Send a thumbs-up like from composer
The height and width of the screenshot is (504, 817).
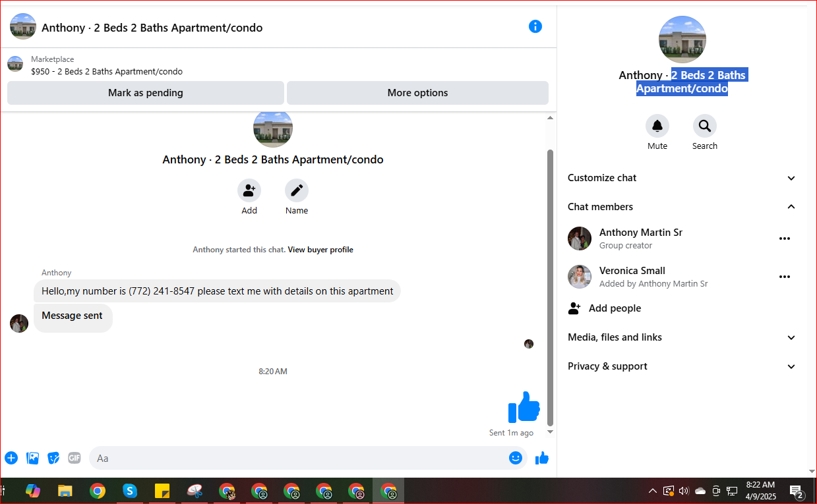(542, 458)
